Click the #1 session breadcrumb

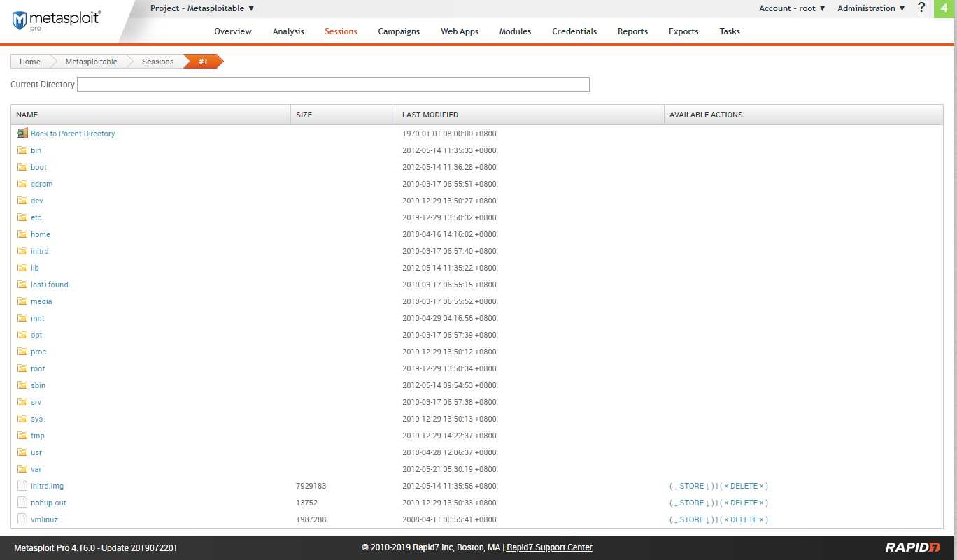pos(203,62)
